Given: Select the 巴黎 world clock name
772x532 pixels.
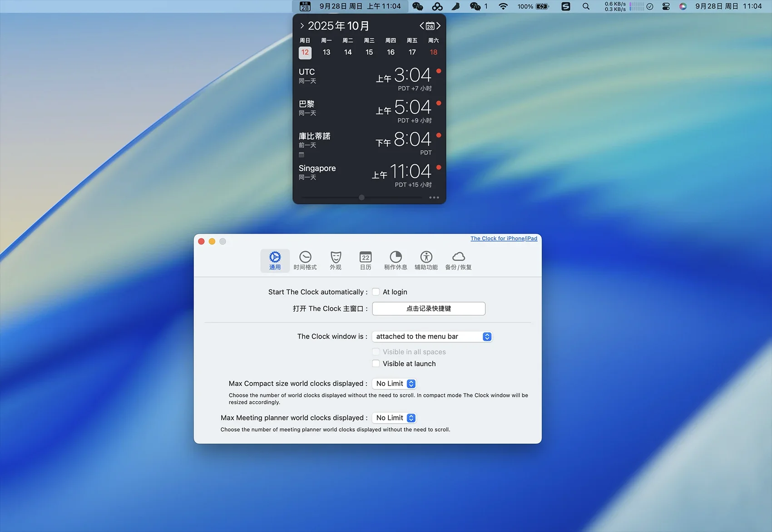Looking at the screenshot, I should pyautogui.click(x=307, y=104).
